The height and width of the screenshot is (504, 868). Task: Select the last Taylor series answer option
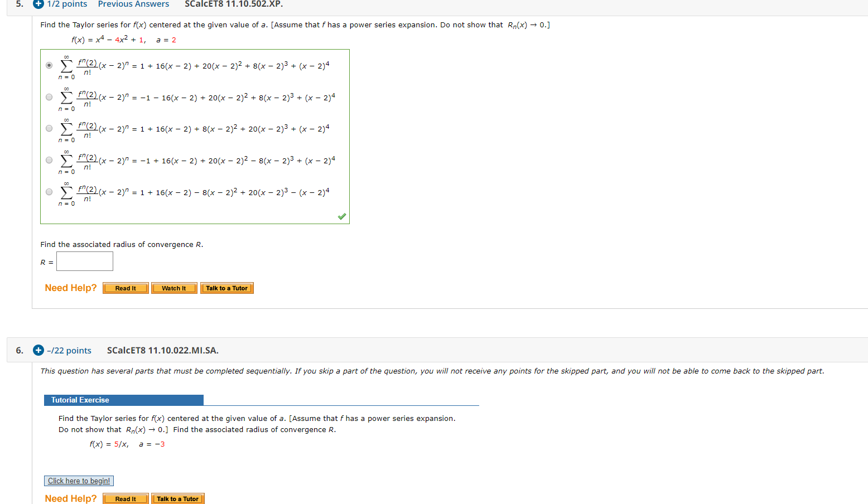(x=49, y=191)
